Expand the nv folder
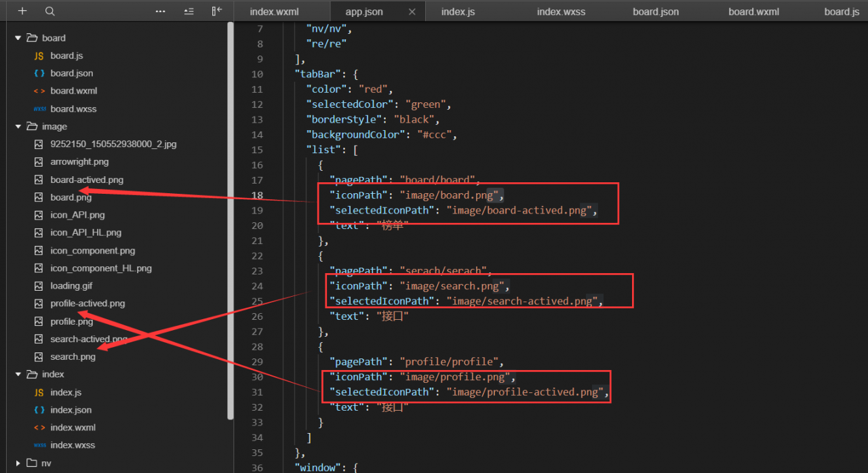The width and height of the screenshot is (868, 473). pyautogui.click(x=18, y=463)
